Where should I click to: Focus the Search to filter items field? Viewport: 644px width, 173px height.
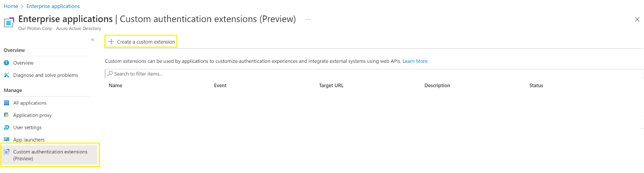(373, 74)
